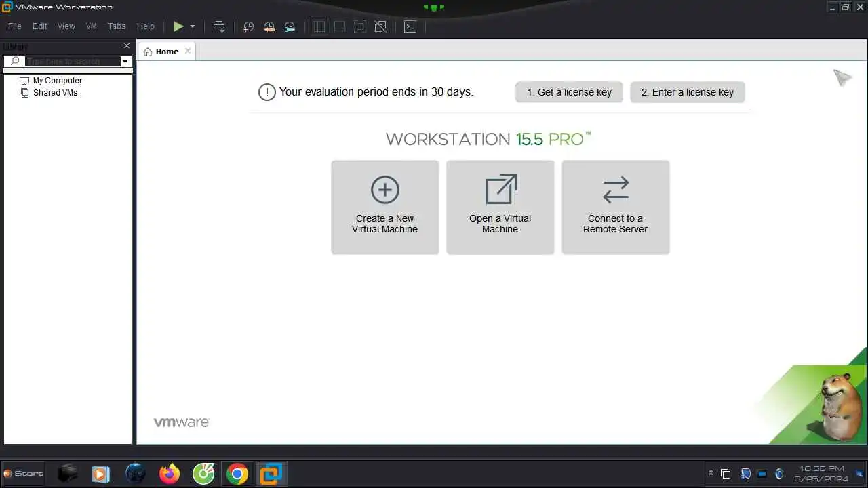Open the power options dropdown arrow
The width and height of the screenshot is (868, 488).
pyautogui.click(x=193, y=26)
